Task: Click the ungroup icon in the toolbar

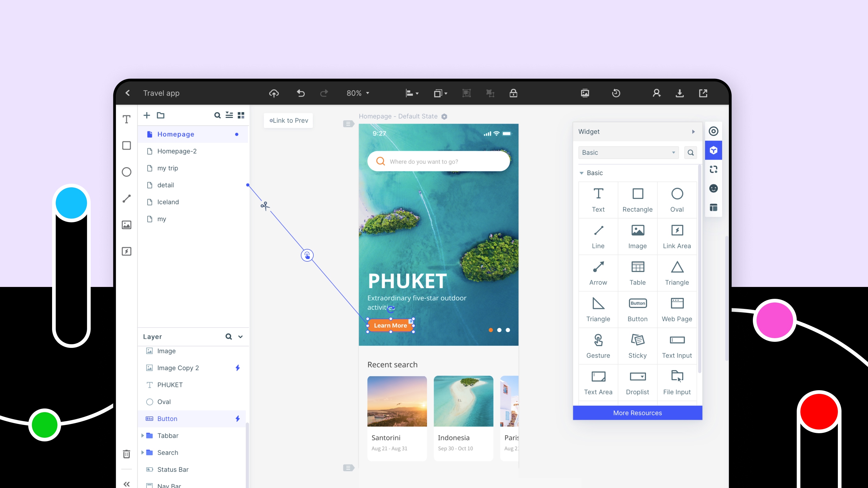Action: pos(490,93)
